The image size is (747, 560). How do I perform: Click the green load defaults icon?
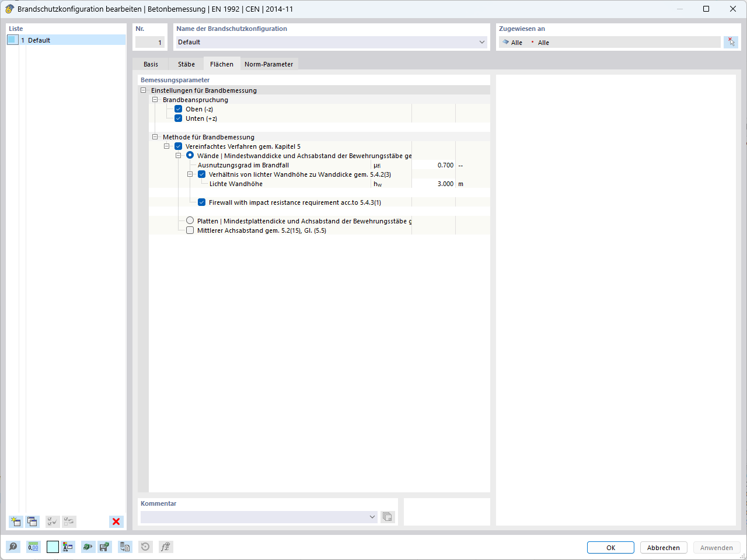pos(88,547)
